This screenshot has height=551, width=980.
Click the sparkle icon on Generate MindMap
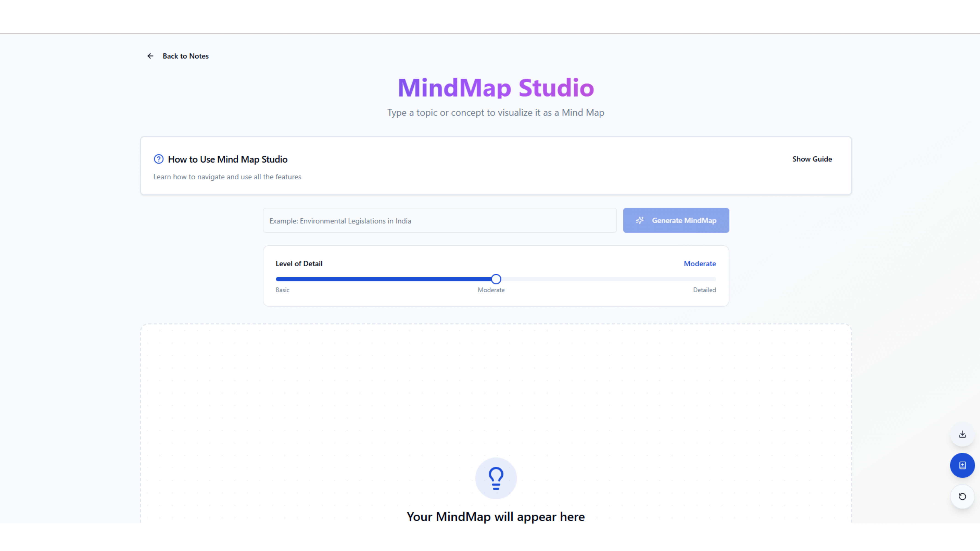click(640, 220)
